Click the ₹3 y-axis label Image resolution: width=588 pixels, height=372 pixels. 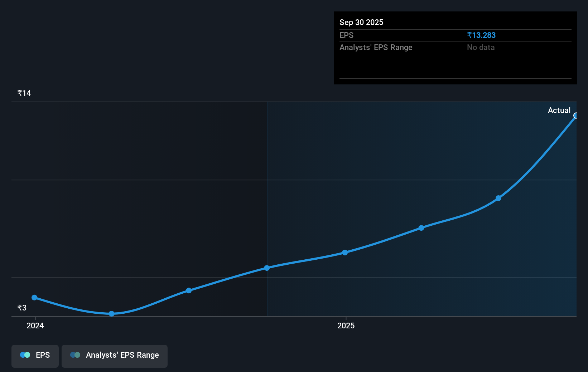point(22,308)
